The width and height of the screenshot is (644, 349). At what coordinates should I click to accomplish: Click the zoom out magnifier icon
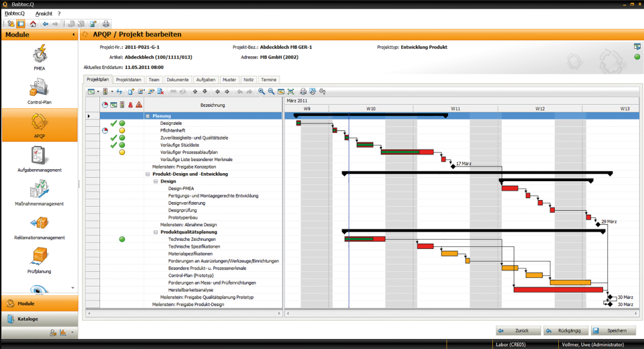point(271,91)
